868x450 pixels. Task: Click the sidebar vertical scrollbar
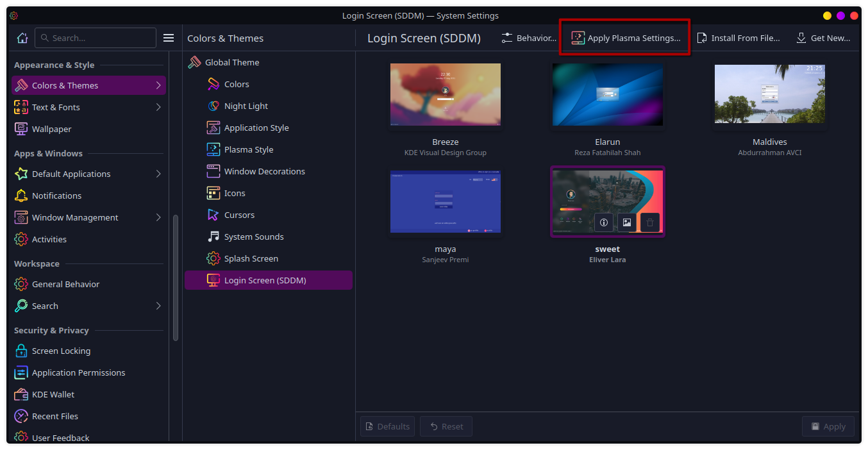[176, 277]
